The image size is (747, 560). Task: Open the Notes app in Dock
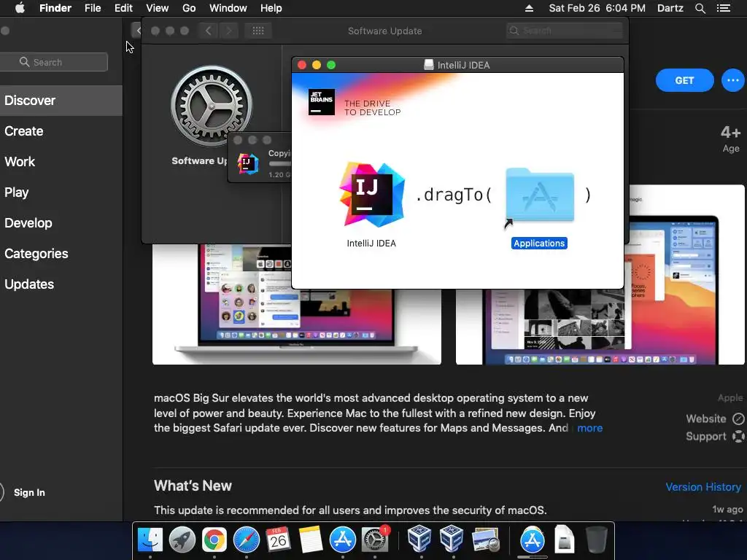point(311,540)
